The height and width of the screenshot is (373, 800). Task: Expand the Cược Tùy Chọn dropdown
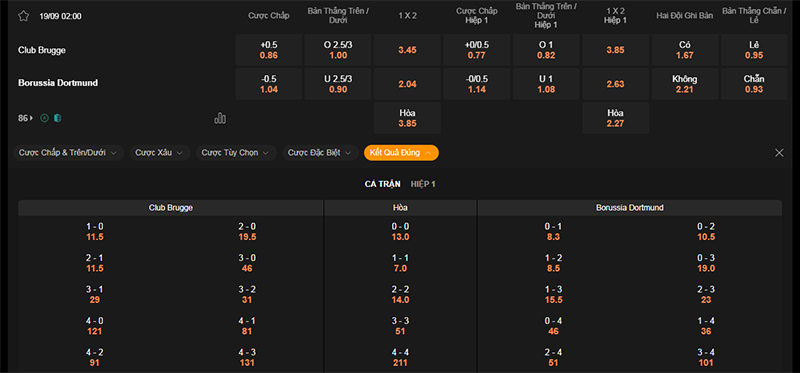[x=236, y=153]
